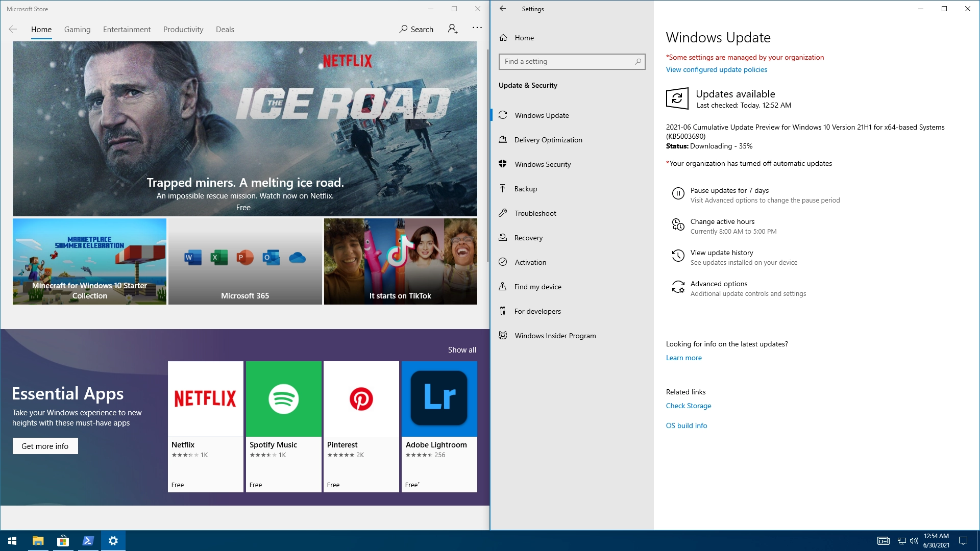Click the OS build info link
This screenshot has width=980, height=551.
tap(686, 425)
